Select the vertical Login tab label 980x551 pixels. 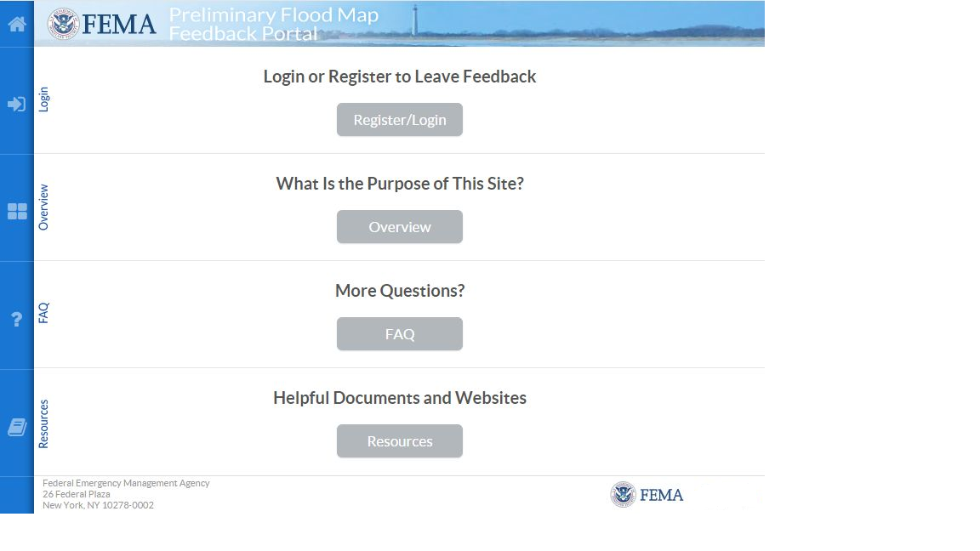coord(44,99)
